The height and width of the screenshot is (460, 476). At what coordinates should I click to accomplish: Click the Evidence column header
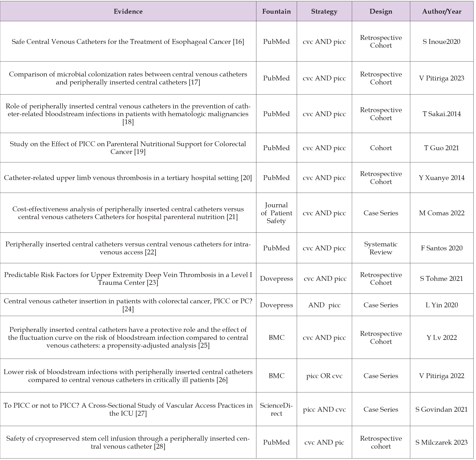pyautogui.click(x=128, y=11)
